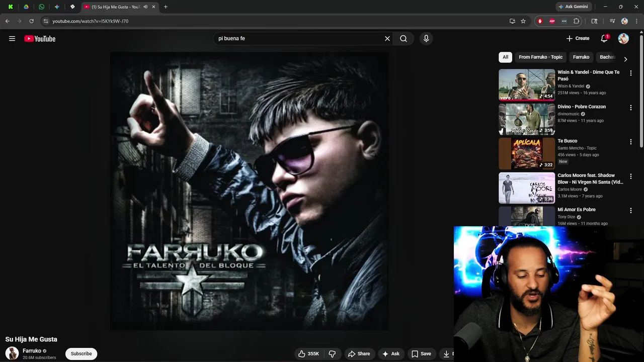Click the Farruko album art video player
The image size is (644, 362).
[x=249, y=191]
